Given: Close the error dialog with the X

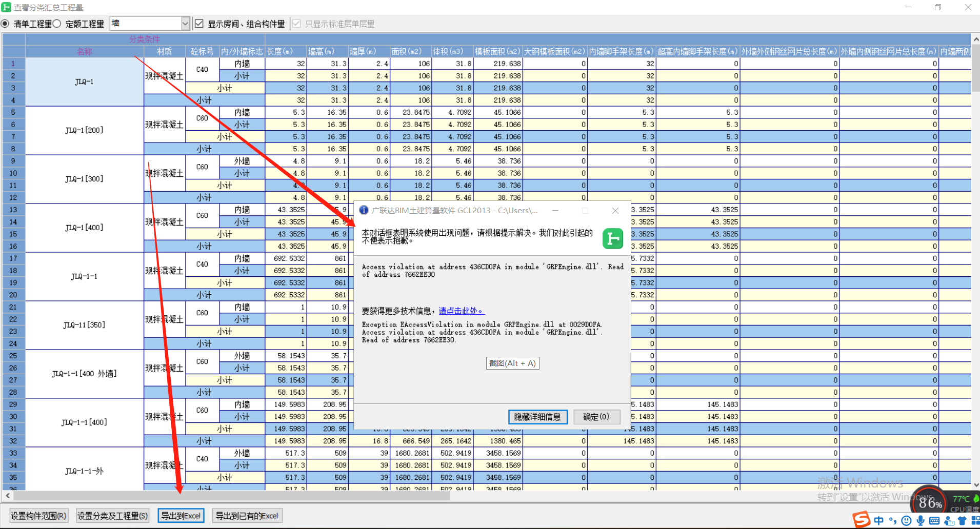Looking at the screenshot, I should pyautogui.click(x=615, y=211).
